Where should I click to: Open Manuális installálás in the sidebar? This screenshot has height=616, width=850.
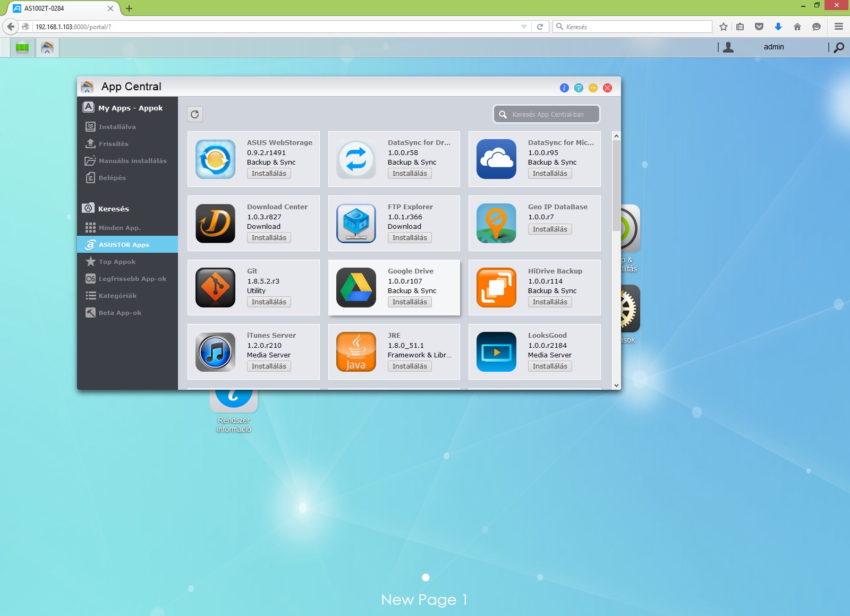tap(127, 161)
